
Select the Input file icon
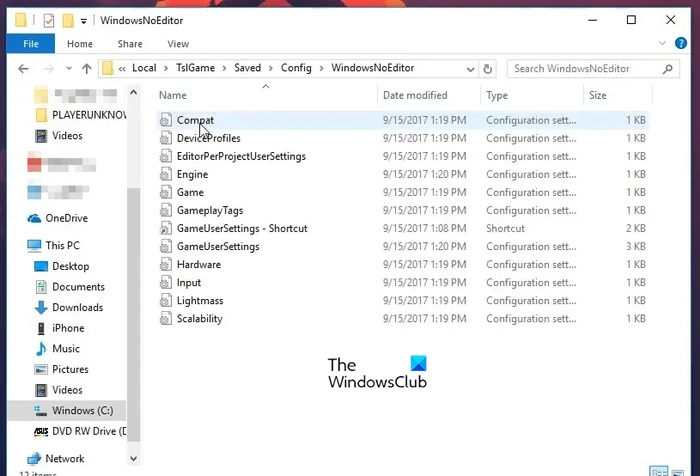point(166,283)
